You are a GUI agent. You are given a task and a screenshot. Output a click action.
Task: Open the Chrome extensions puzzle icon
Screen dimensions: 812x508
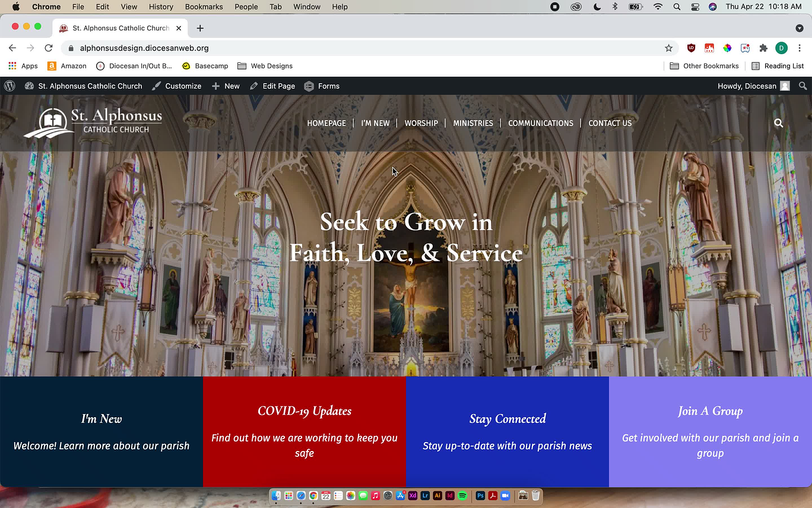763,48
